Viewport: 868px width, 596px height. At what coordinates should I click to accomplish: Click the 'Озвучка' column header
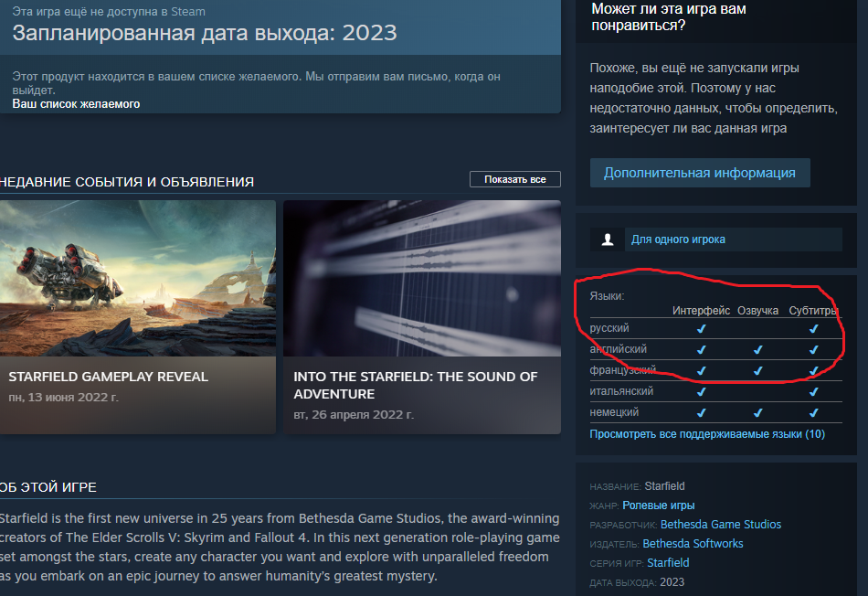tap(757, 311)
